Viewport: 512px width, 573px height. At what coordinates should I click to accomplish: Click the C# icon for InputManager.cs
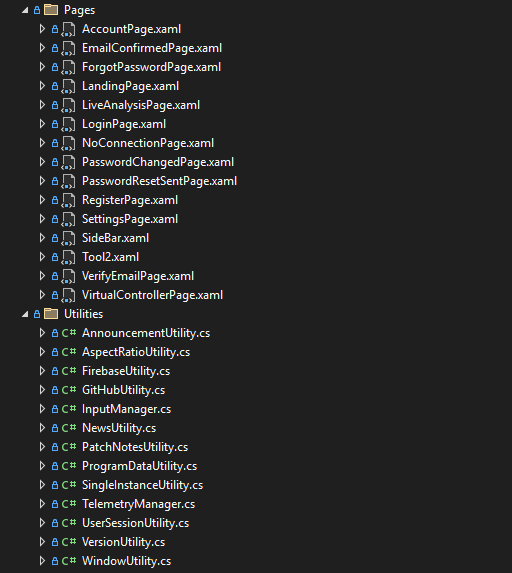(69, 409)
